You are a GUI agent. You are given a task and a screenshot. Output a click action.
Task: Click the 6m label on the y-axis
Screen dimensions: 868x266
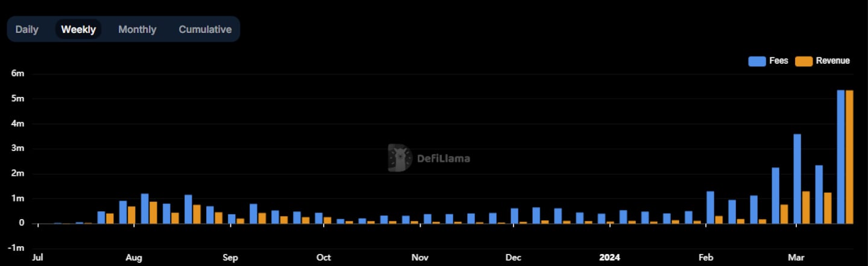click(x=18, y=73)
